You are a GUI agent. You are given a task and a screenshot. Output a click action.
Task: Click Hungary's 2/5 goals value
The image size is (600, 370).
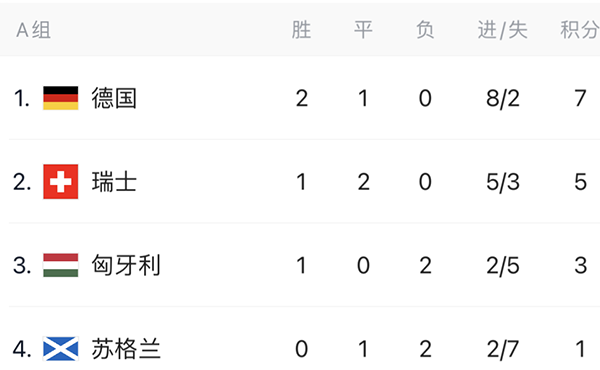(x=503, y=266)
